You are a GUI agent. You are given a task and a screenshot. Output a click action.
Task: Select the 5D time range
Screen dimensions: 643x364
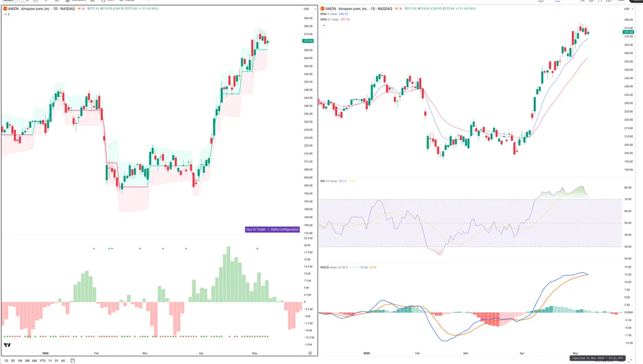click(x=13, y=361)
